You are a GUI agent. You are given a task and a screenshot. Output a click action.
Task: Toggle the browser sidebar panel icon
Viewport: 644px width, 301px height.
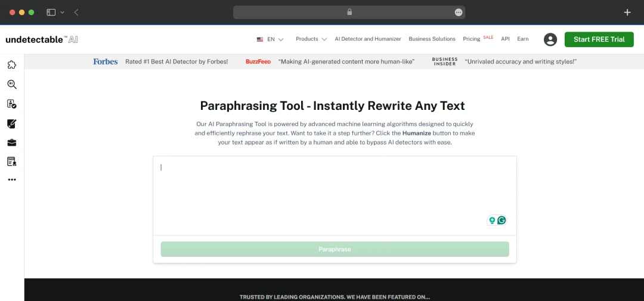click(51, 13)
